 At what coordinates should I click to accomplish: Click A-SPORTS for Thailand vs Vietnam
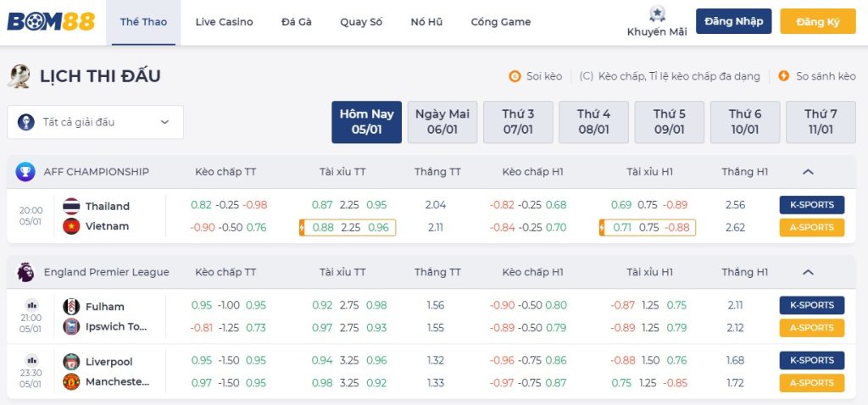812,227
